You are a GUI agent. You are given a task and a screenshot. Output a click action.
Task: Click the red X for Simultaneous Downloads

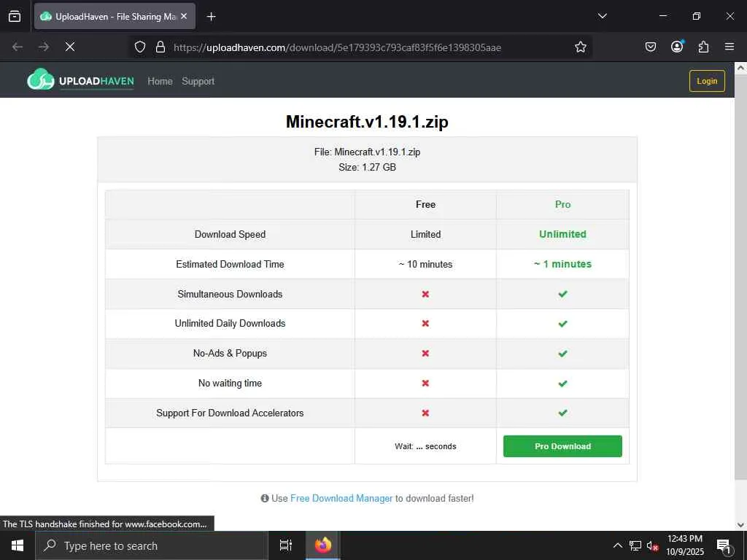425,295
